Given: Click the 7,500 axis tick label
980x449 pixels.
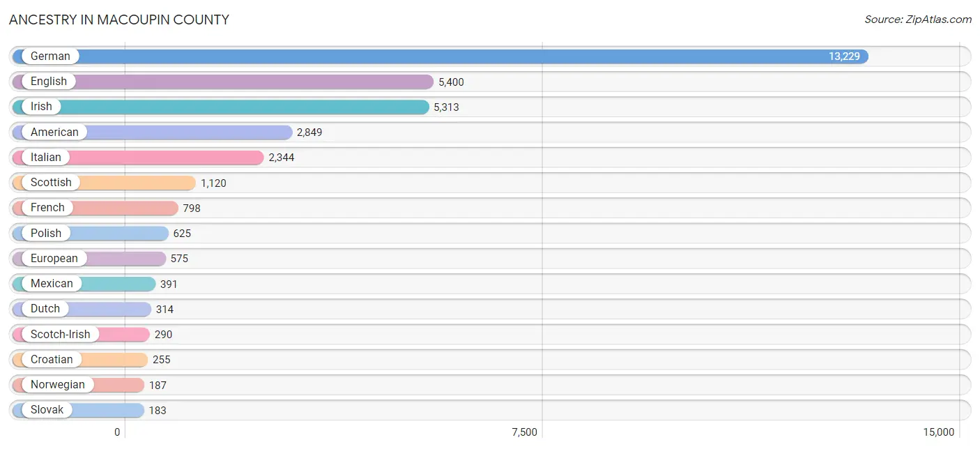Looking at the screenshot, I should click(x=524, y=432).
